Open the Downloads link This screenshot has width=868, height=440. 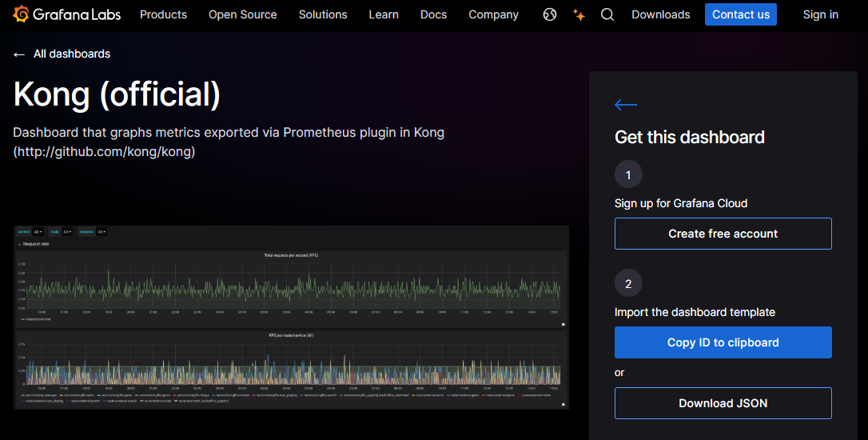(660, 14)
